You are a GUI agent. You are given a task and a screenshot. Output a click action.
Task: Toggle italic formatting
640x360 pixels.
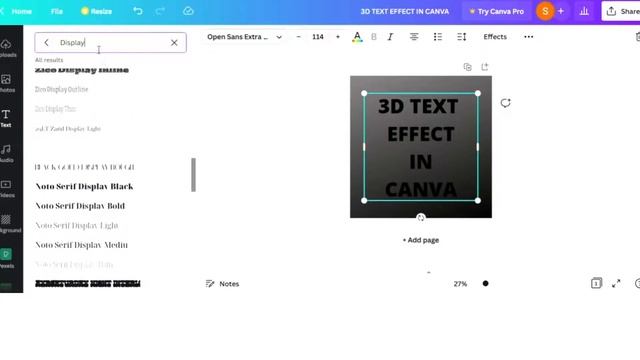click(390, 37)
